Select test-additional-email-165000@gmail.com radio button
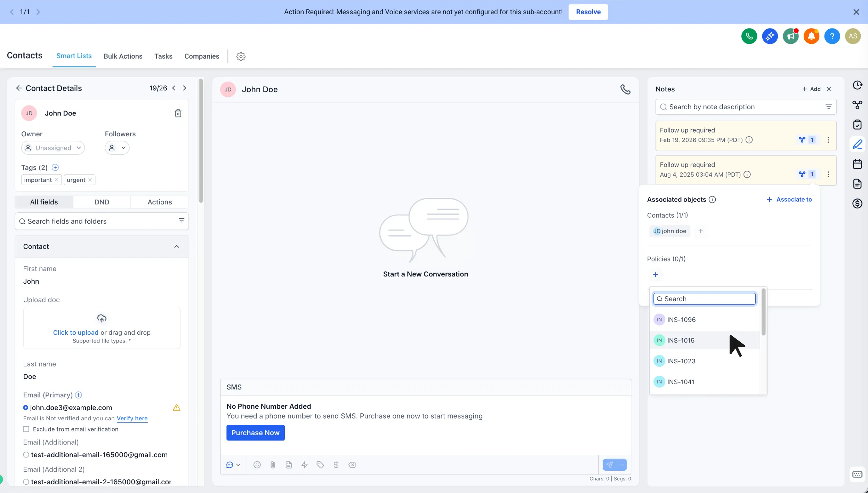 (26, 455)
